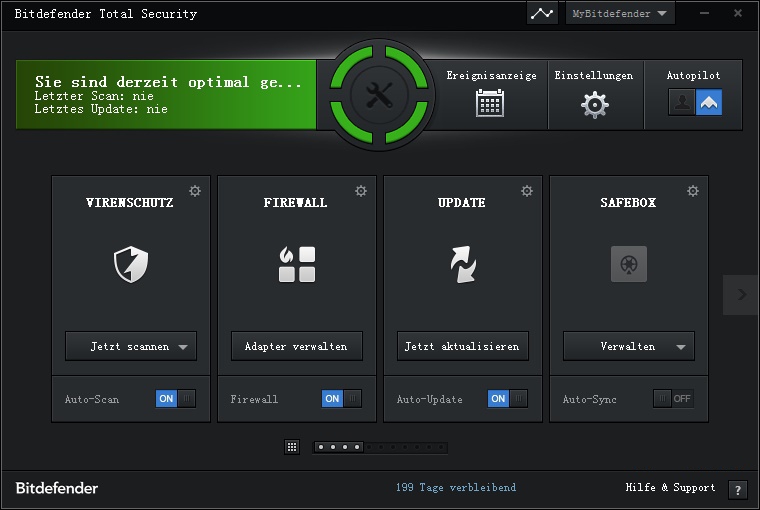
Task: Minimize the Bitdefender window
Action: click(704, 13)
